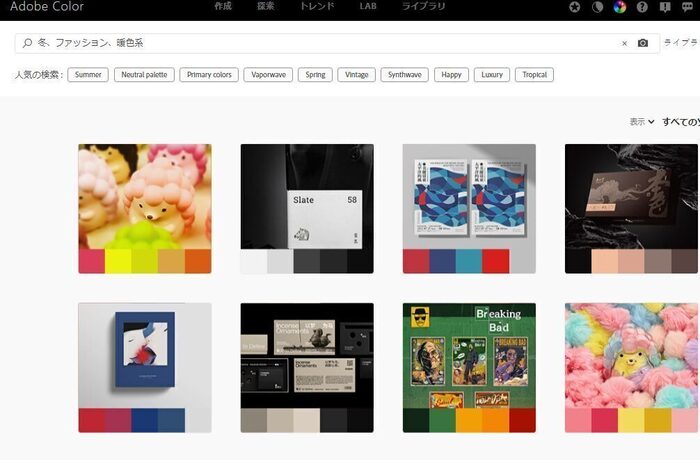The image size is (700, 460).
Task: Click the Adobe Color logo text
Action: click(47, 6)
